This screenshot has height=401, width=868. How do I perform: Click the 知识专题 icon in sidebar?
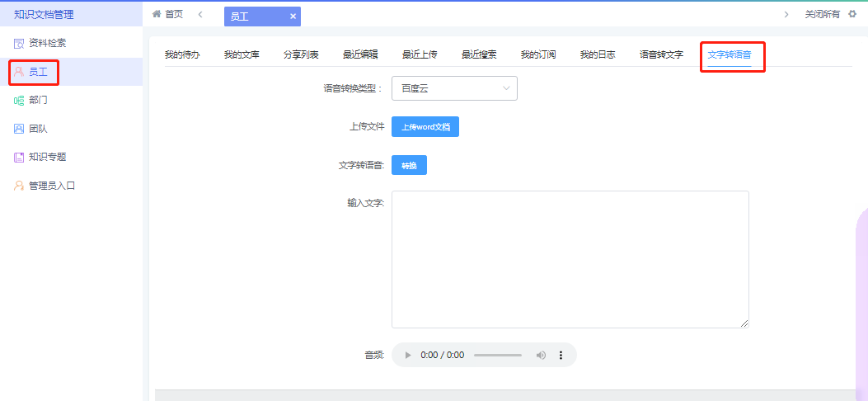[x=19, y=157]
